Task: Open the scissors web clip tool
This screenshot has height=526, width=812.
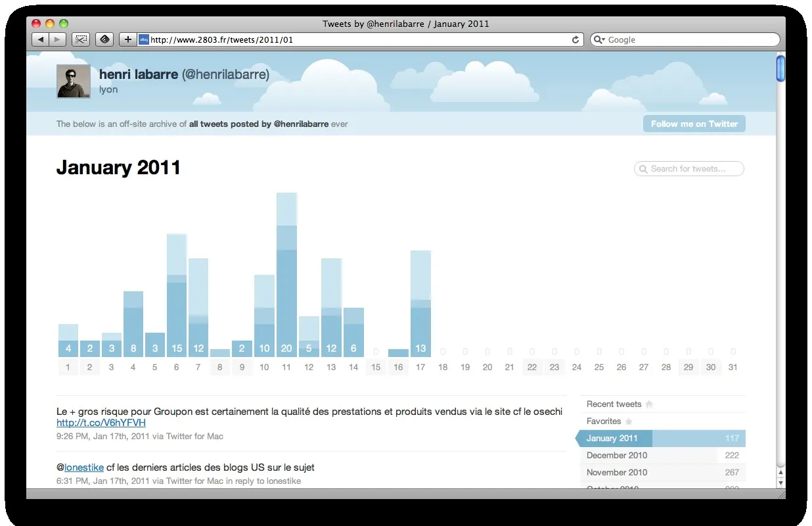Action: tap(81, 39)
